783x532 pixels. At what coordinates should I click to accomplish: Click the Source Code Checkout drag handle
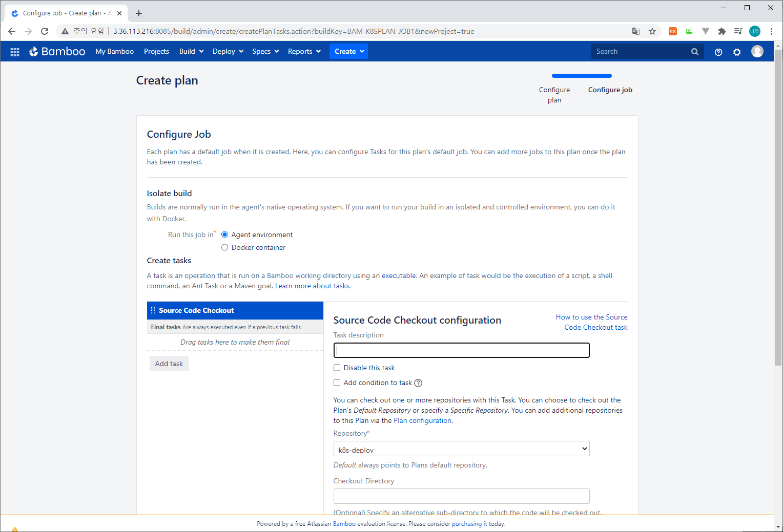pyautogui.click(x=153, y=310)
